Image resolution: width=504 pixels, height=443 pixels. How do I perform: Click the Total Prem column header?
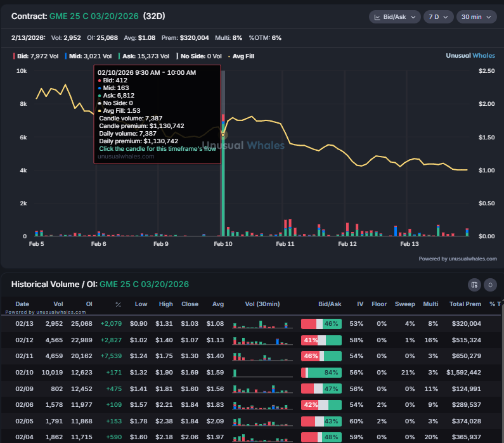[465, 304]
